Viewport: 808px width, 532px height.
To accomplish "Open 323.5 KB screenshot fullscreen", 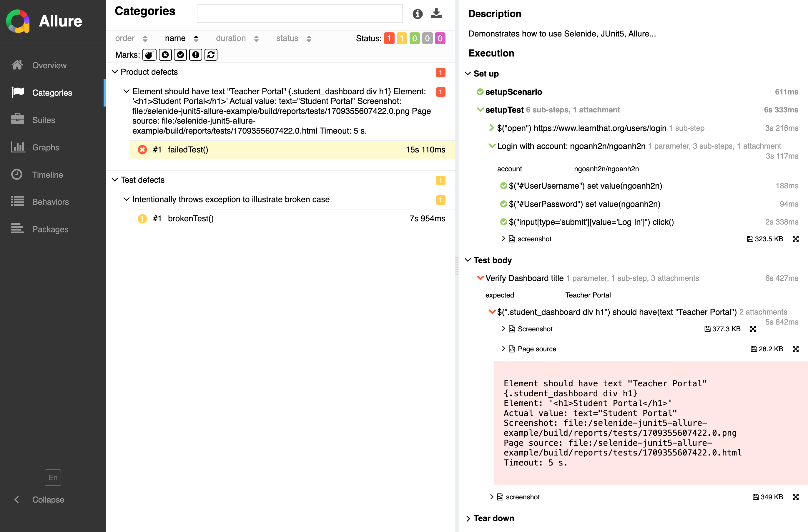I will click(795, 239).
